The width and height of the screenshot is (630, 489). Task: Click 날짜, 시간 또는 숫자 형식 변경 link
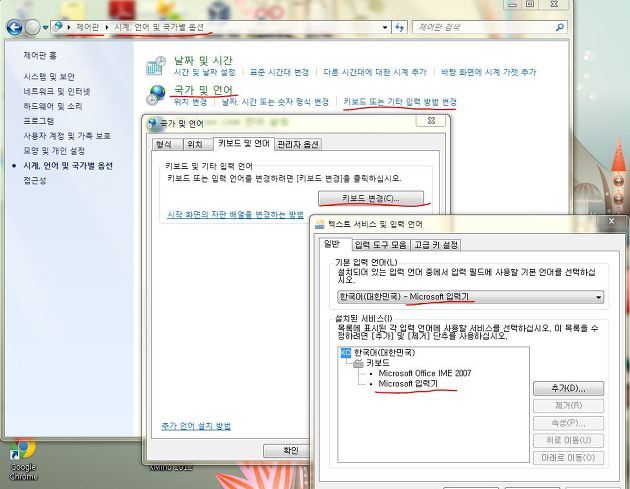275,102
